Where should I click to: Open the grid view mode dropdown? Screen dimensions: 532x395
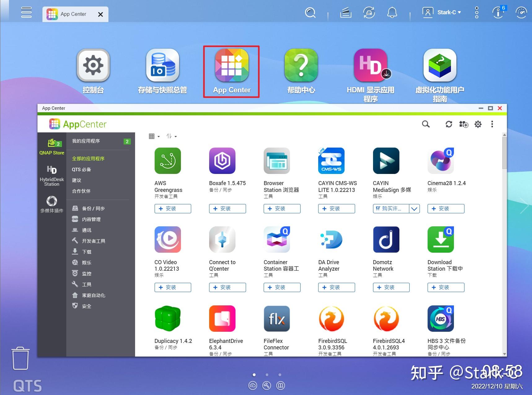(x=154, y=136)
